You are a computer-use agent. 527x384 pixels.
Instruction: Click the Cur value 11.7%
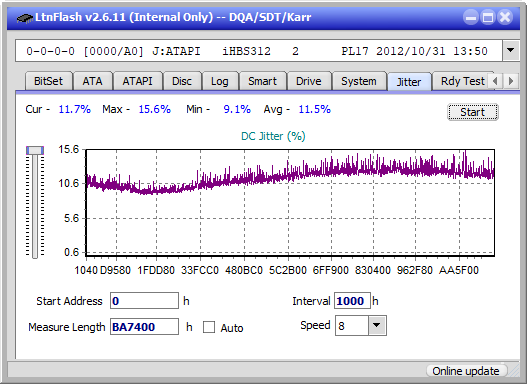coord(75,109)
